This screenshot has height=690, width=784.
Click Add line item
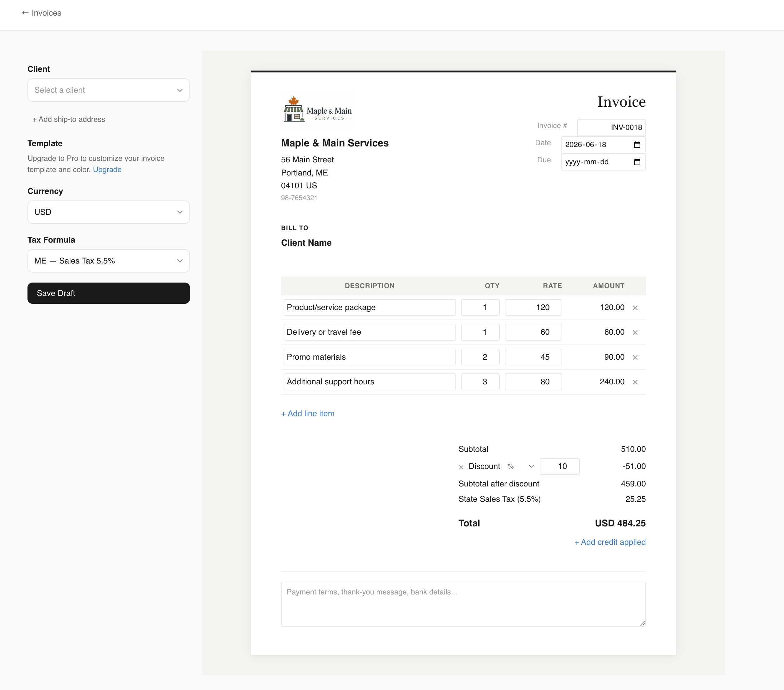pos(308,414)
